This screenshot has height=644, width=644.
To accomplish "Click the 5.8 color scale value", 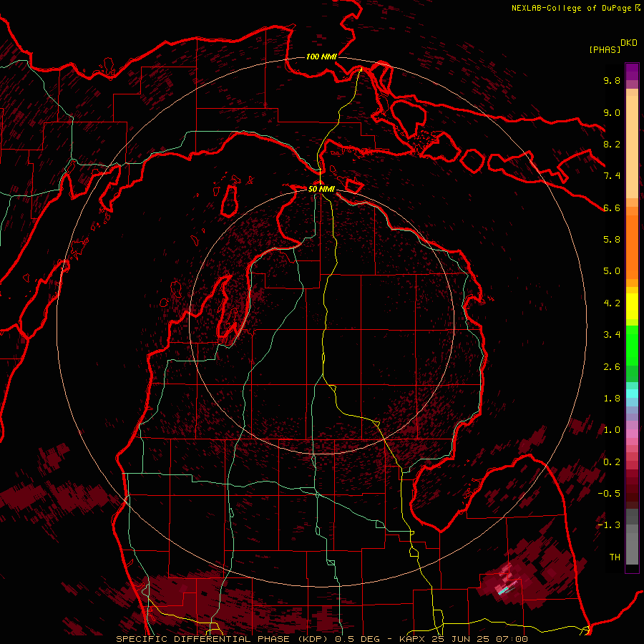I will click(x=612, y=240).
